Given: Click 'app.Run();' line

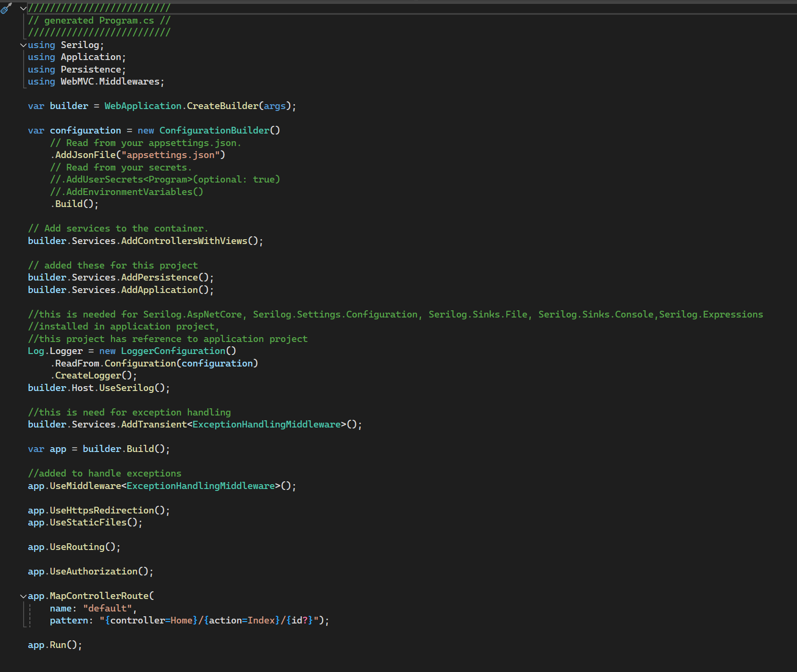Looking at the screenshot, I should (x=55, y=645).
